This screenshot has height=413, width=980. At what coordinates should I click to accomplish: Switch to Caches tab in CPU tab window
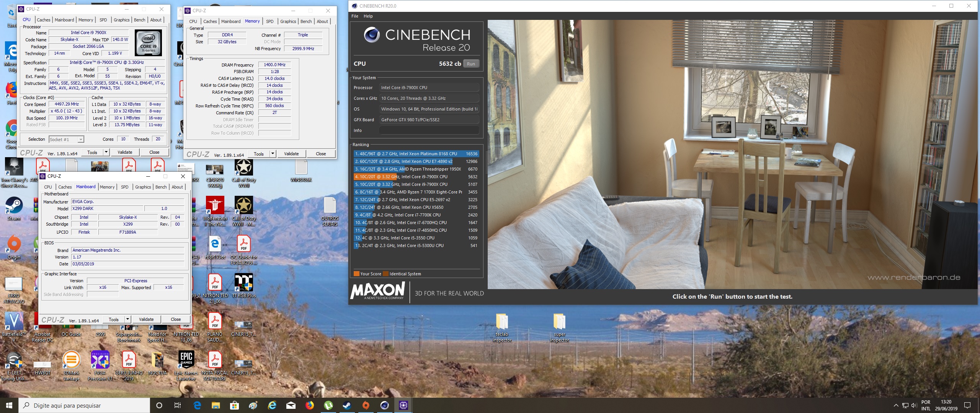point(43,20)
